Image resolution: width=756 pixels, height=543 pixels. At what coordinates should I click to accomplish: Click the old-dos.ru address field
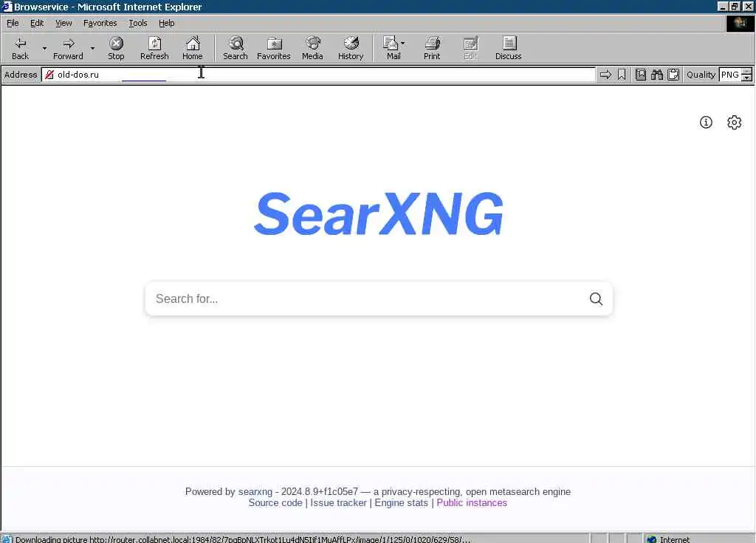pos(318,75)
